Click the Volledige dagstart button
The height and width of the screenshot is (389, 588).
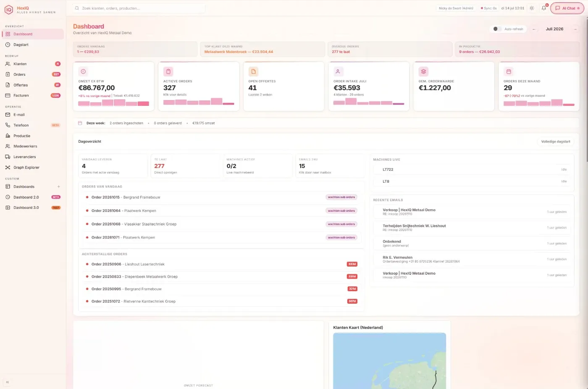tap(556, 142)
